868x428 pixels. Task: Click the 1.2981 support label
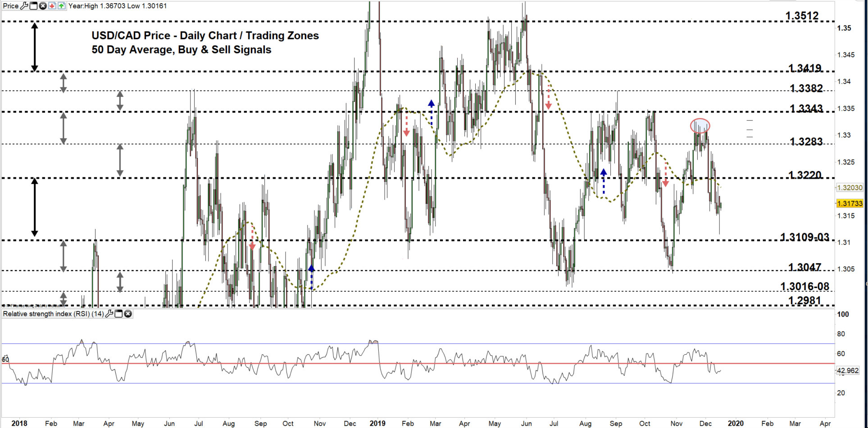805,300
